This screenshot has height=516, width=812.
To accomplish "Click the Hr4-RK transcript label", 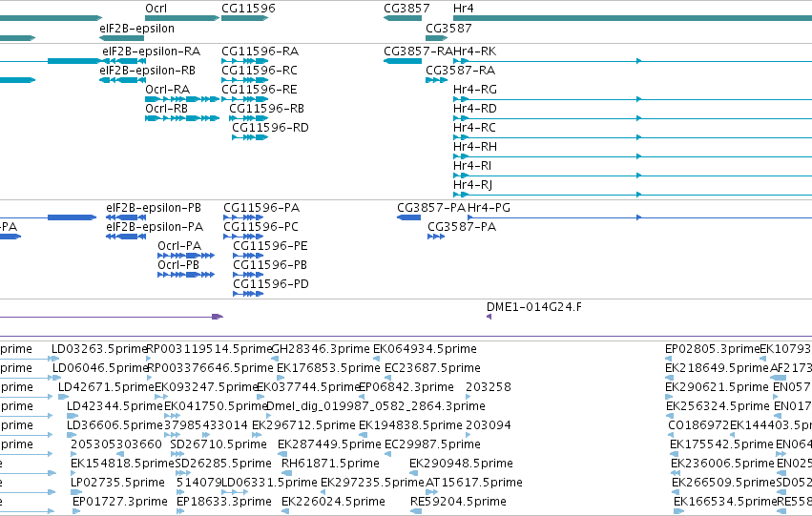I will pos(475,52).
